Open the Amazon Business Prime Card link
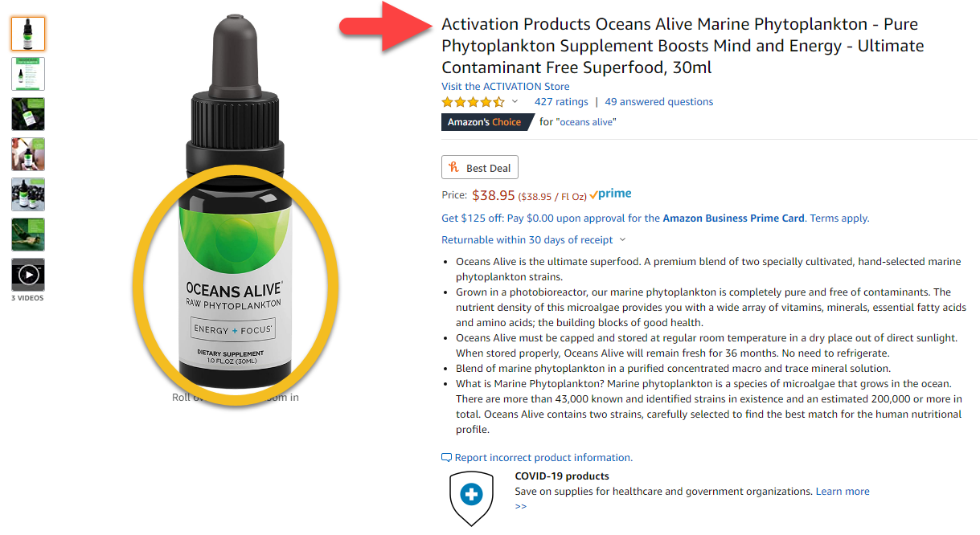Viewport: 980px width, 535px height. pyautogui.click(x=734, y=218)
